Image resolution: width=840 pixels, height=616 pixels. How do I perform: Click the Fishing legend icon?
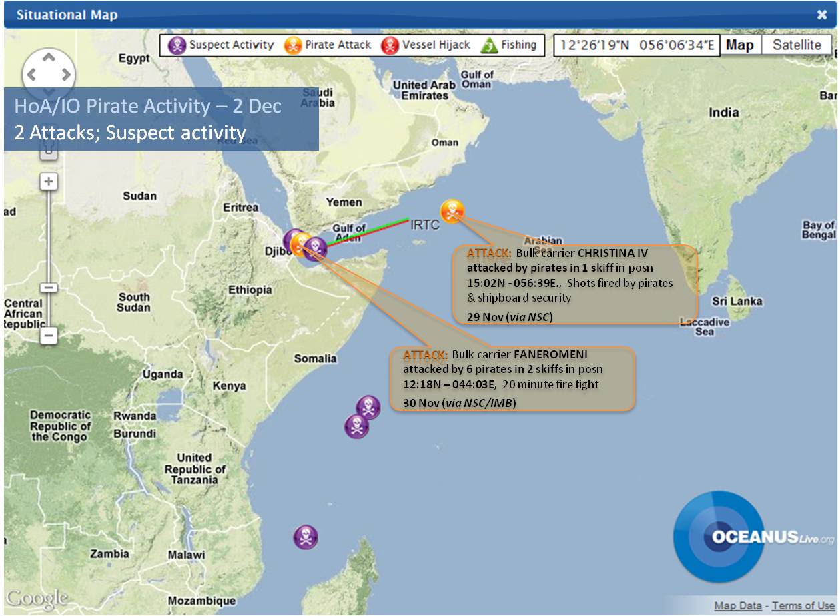click(490, 45)
